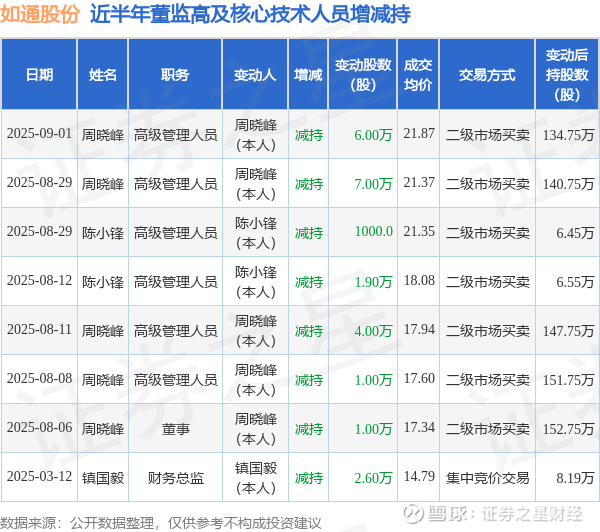Select the 姓名 column header

point(103,74)
